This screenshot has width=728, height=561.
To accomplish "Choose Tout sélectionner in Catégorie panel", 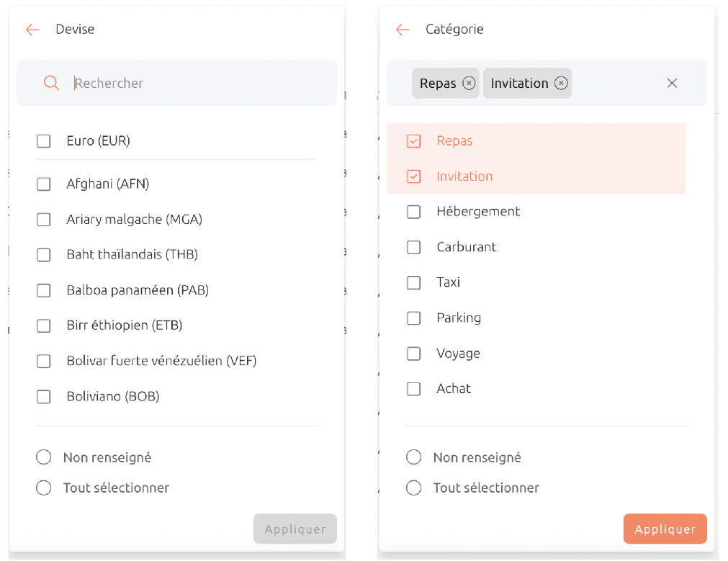I will pyautogui.click(x=413, y=488).
